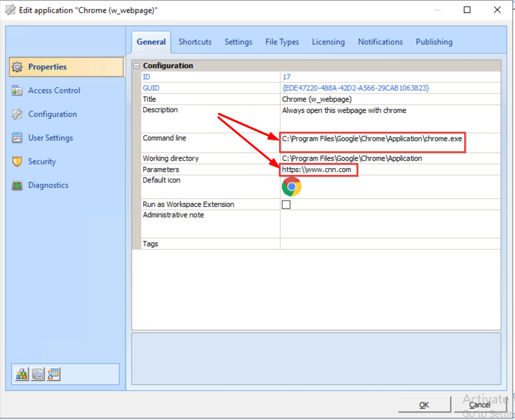Switch to the Notifications tab

point(380,42)
